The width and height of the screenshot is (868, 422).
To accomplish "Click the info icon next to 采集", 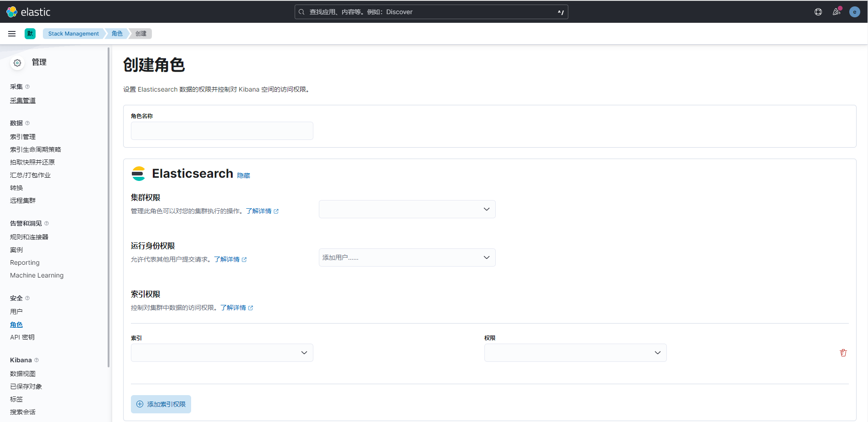I will pyautogui.click(x=27, y=87).
